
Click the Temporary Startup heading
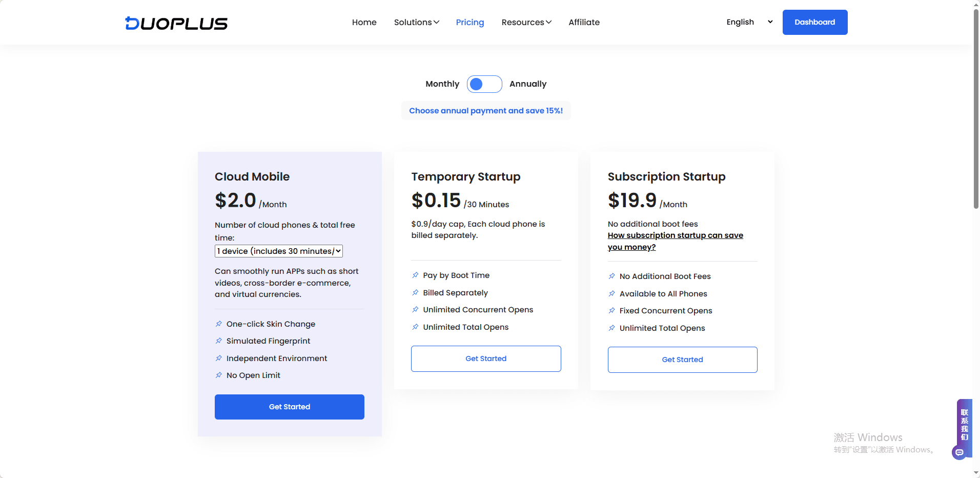coord(466,176)
